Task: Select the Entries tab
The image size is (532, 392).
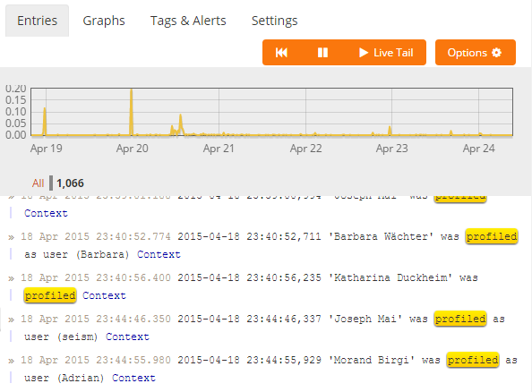Action: 37,21
